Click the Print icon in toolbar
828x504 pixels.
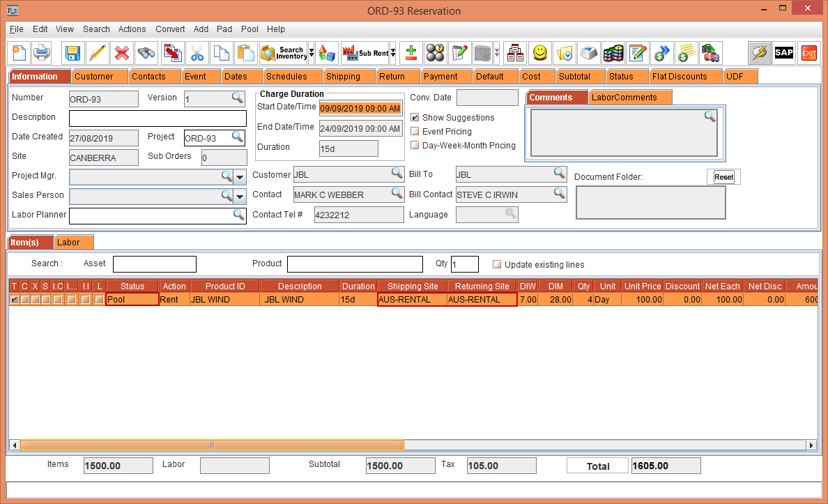click(43, 53)
